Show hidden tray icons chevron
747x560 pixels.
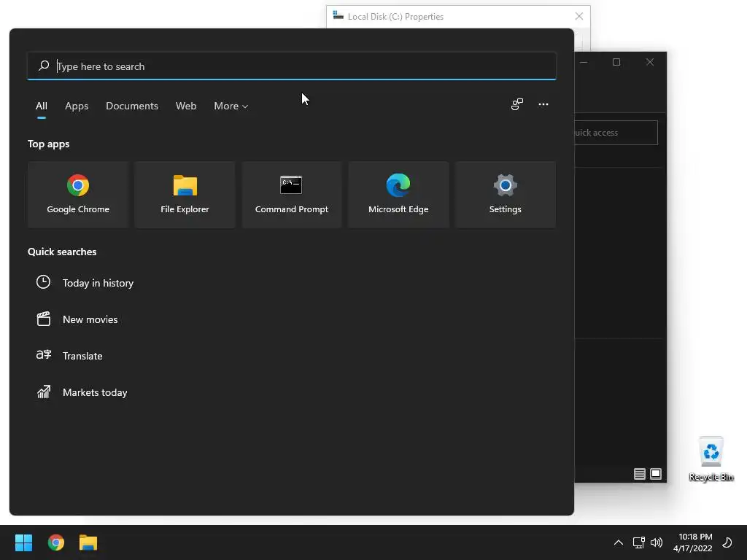619,542
